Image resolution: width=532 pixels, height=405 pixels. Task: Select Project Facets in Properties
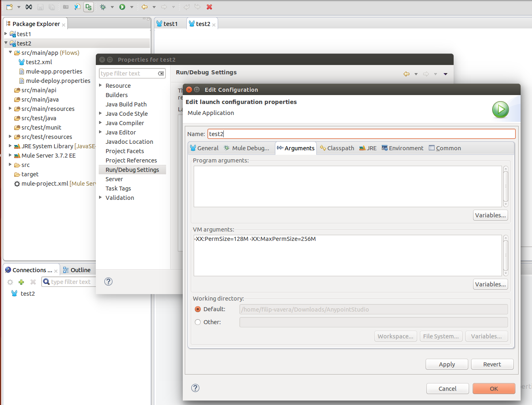point(125,151)
